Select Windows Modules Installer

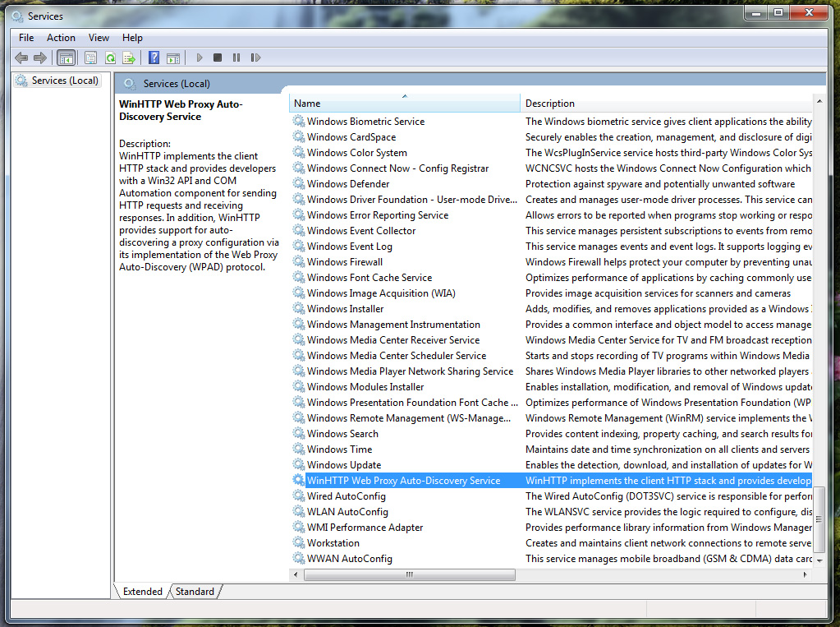[x=551, y=387]
